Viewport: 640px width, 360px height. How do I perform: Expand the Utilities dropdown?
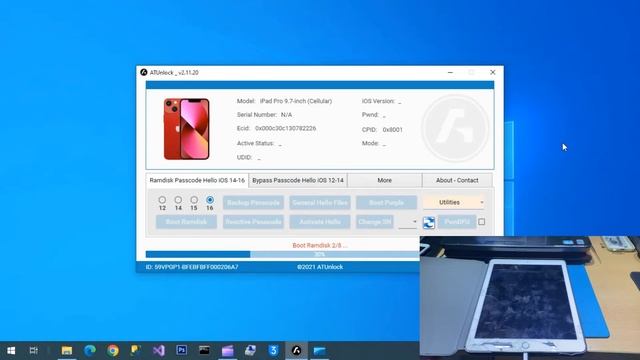coord(453,202)
